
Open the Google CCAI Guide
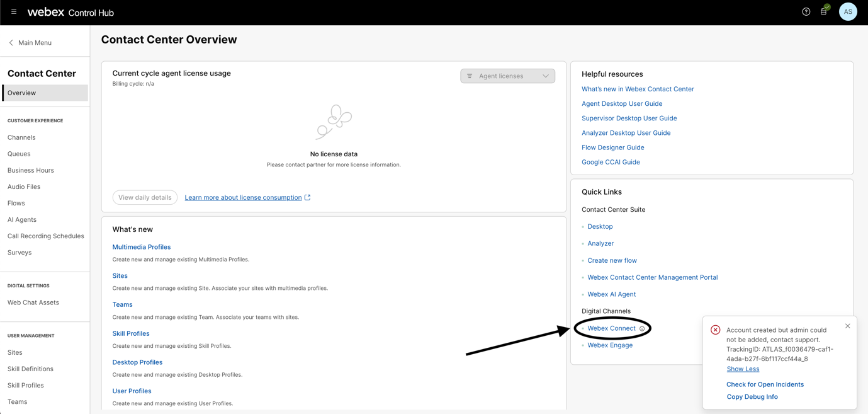[x=611, y=162]
